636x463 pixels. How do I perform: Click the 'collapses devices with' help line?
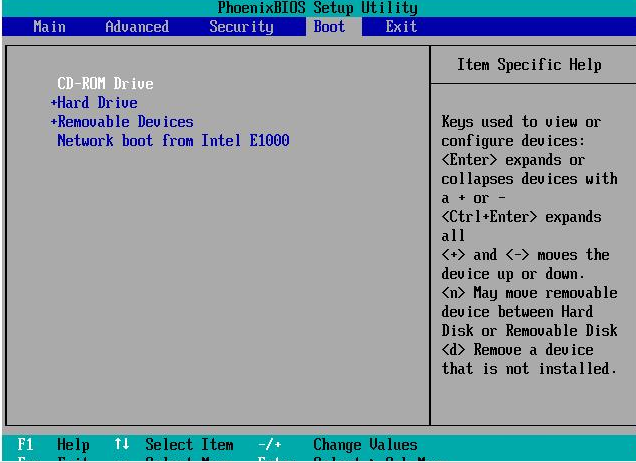click(529, 179)
